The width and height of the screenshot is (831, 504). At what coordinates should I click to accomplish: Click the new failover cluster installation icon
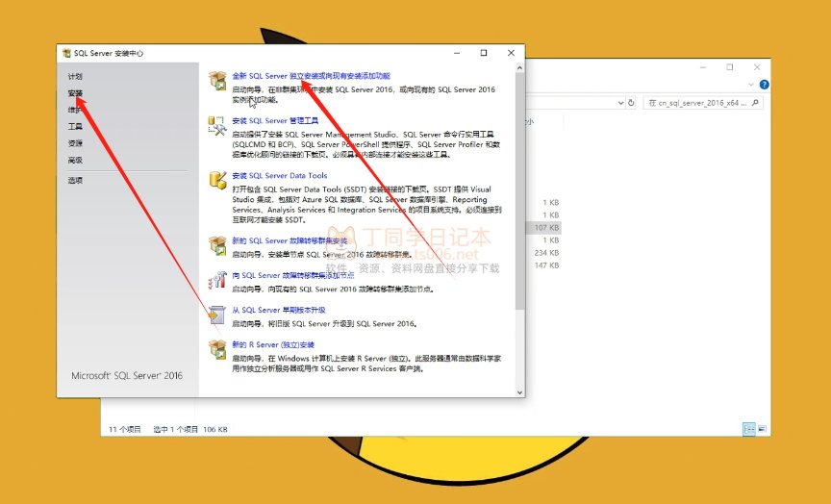pos(216,244)
